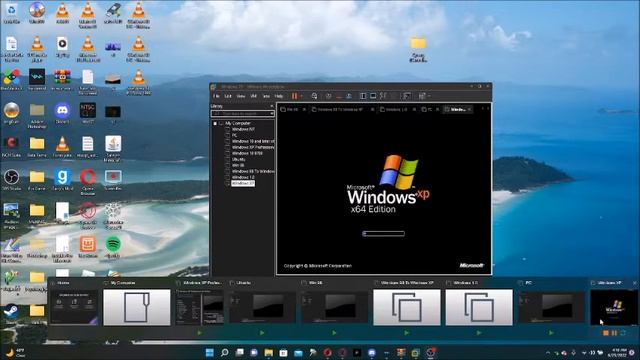Revert the VM to its previous snapshot
This screenshot has height=360, width=640.
[x=339, y=96]
